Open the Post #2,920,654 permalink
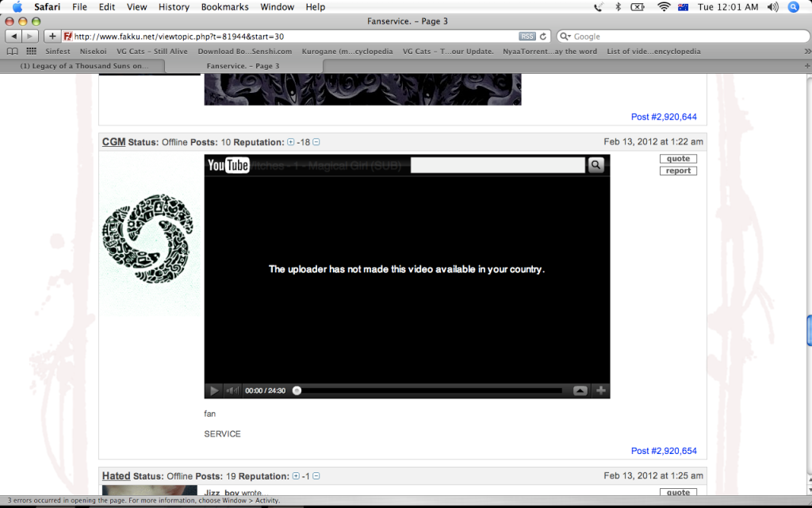The height and width of the screenshot is (508, 812). (x=664, y=451)
